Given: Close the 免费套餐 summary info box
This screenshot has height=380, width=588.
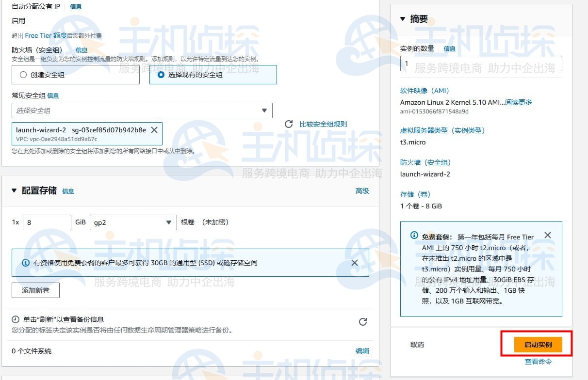Looking at the screenshot, I should [548, 235].
